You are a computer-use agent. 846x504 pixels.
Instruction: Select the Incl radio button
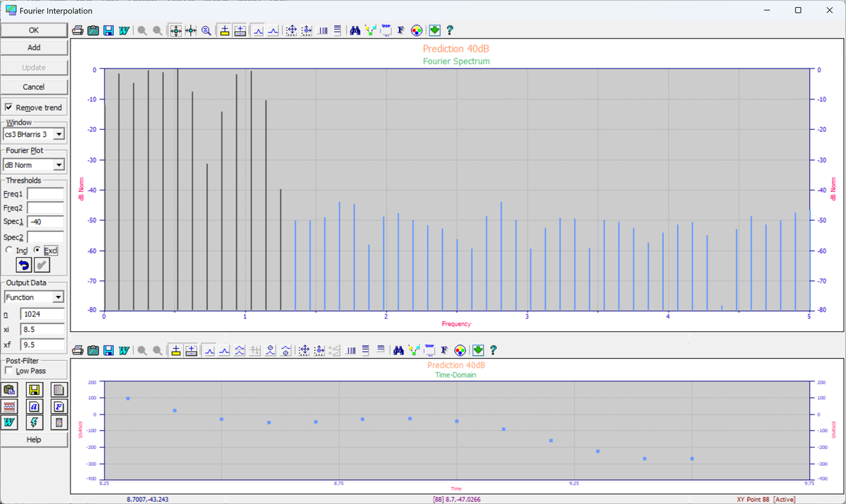point(8,250)
